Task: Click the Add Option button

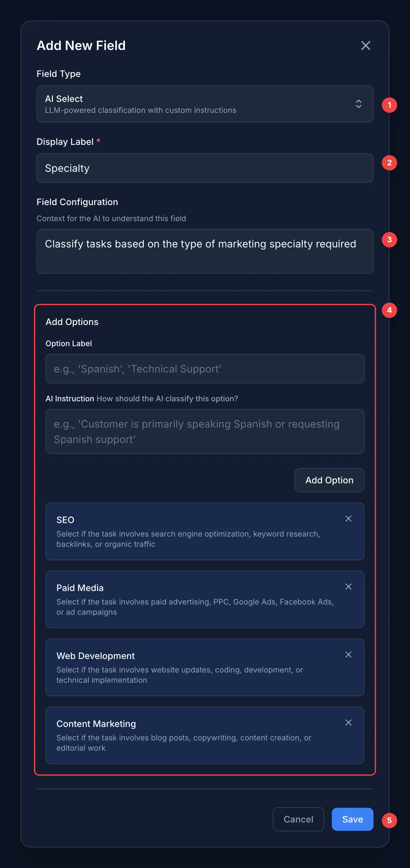Action: [329, 480]
